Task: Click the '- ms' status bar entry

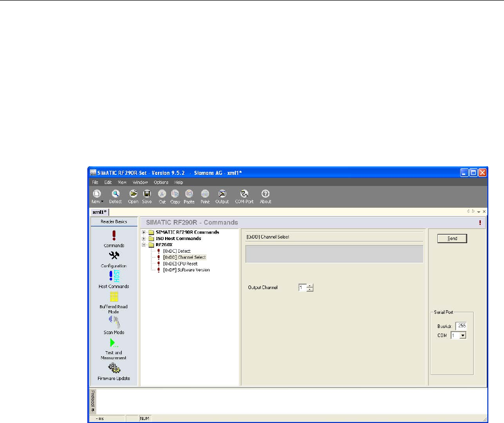Action: point(100,418)
